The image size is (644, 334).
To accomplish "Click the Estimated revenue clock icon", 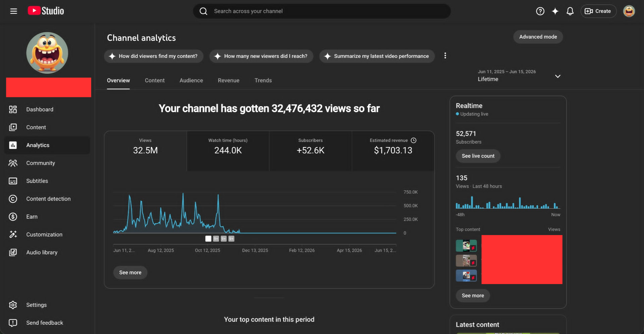I will pos(414,140).
